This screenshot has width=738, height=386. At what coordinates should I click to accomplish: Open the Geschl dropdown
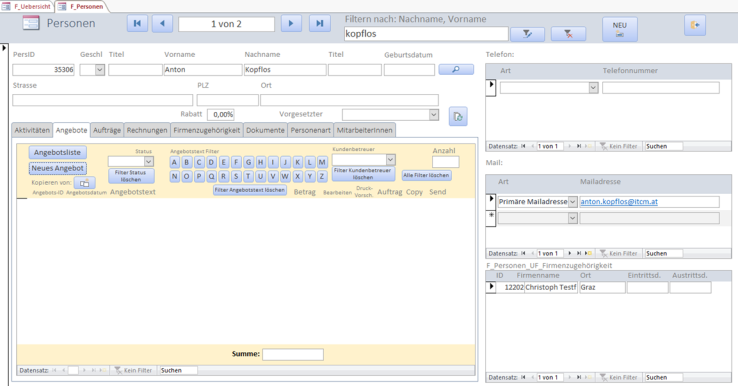pos(100,70)
